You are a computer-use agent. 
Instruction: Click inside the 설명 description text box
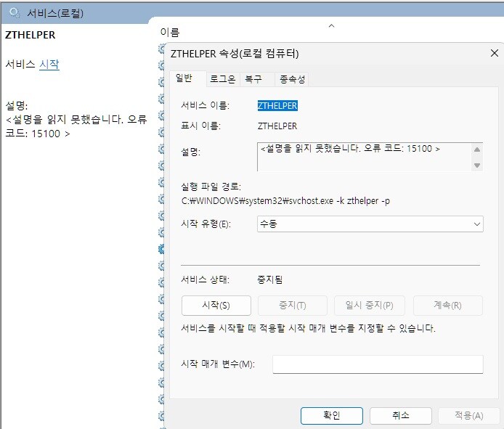(x=363, y=156)
